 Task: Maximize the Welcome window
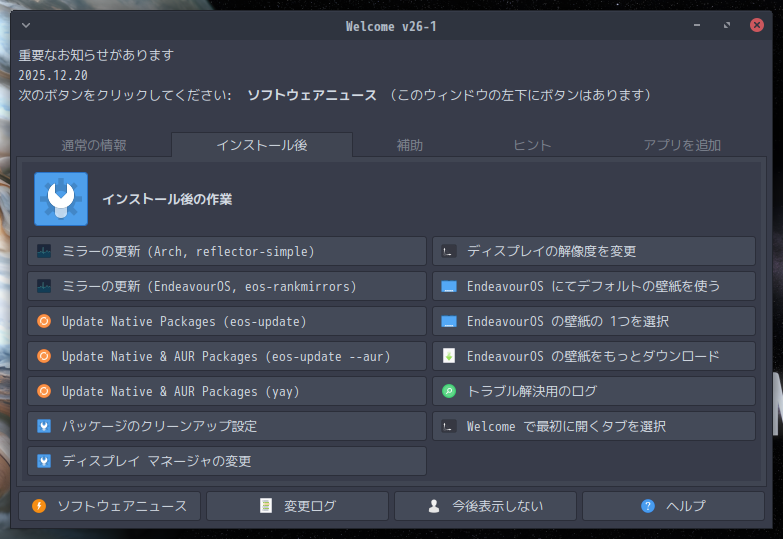pos(727,25)
